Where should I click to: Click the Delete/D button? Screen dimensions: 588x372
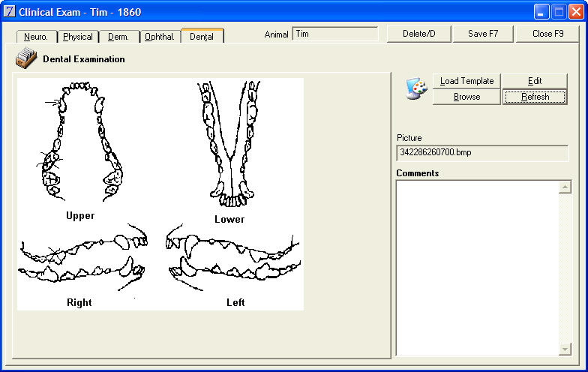(x=418, y=34)
